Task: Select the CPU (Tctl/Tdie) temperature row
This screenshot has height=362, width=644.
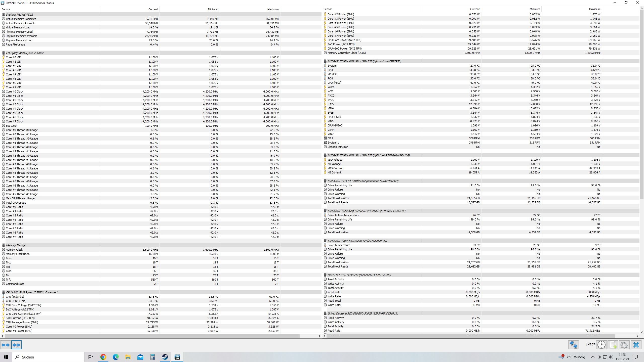Action: click(161, 297)
